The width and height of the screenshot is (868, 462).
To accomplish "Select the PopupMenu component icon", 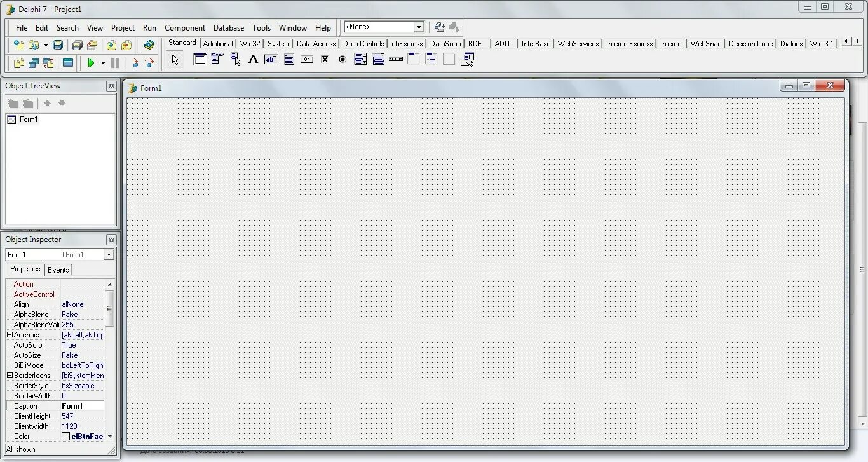I will [x=236, y=59].
